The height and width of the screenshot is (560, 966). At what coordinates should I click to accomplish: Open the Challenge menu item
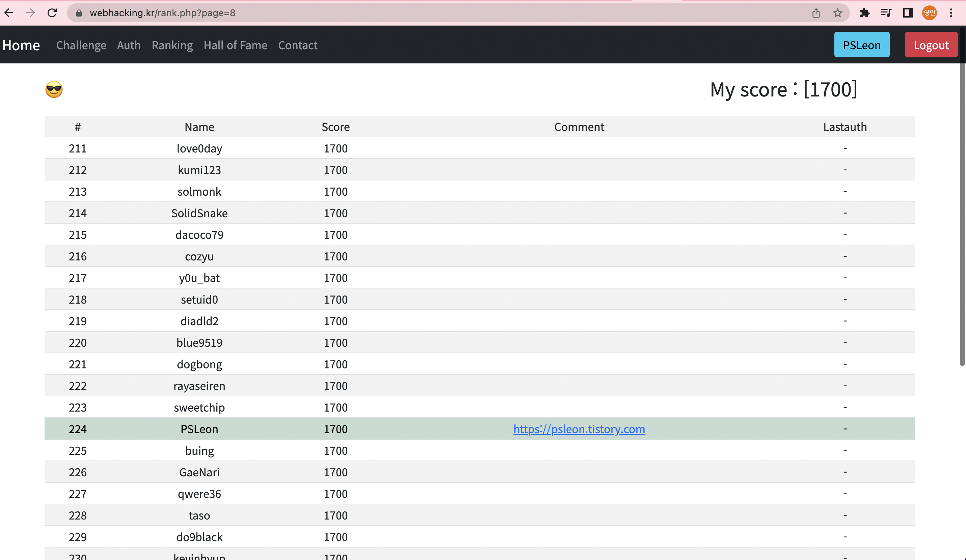81,45
